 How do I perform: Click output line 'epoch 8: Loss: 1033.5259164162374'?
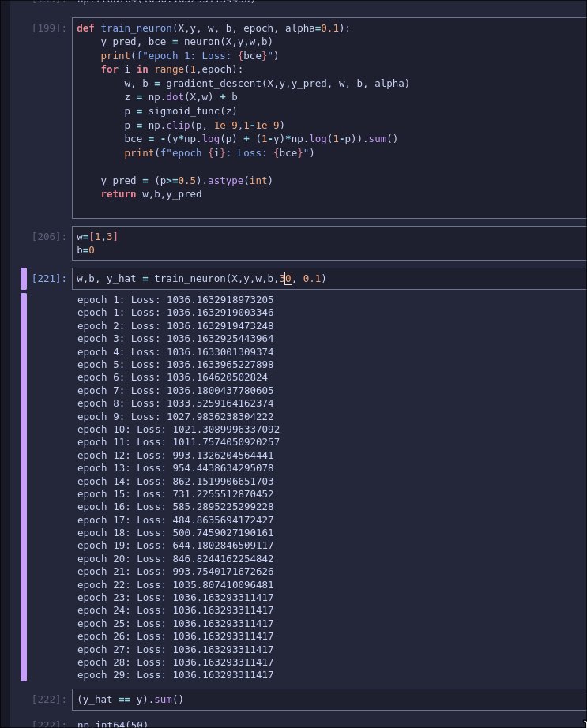tap(175, 403)
